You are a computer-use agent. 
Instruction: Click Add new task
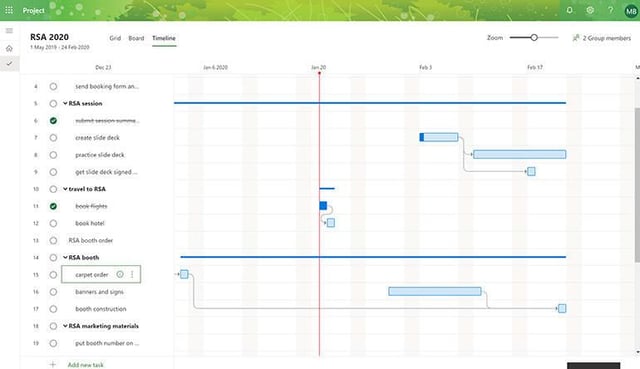click(86, 365)
